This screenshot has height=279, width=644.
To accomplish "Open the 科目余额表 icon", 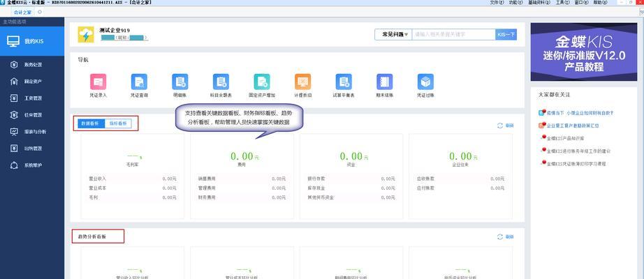I will pyautogui.click(x=221, y=82).
